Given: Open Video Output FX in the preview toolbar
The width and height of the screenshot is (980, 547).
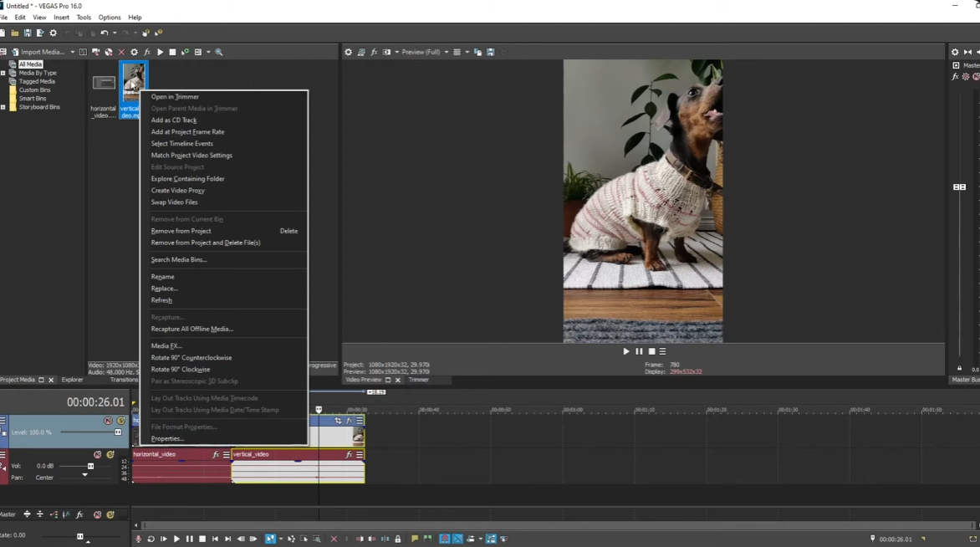Looking at the screenshot, I should (x=374, y=52).
